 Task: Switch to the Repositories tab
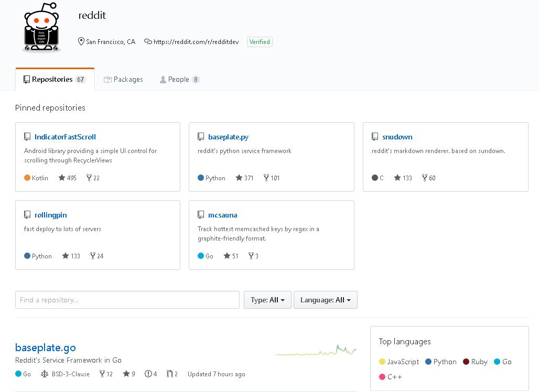pos(55,79)
